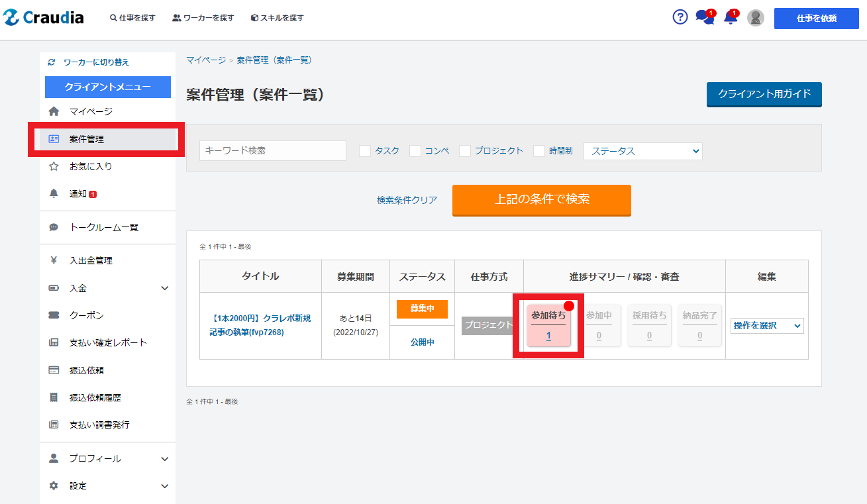Click the 参加待ち progress box
The height and width of the screenshot is (504, 867).
click(548, 326)
